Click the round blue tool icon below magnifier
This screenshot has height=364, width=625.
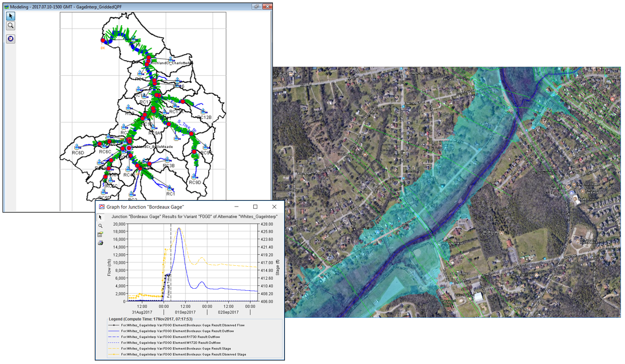pos(11,39)
